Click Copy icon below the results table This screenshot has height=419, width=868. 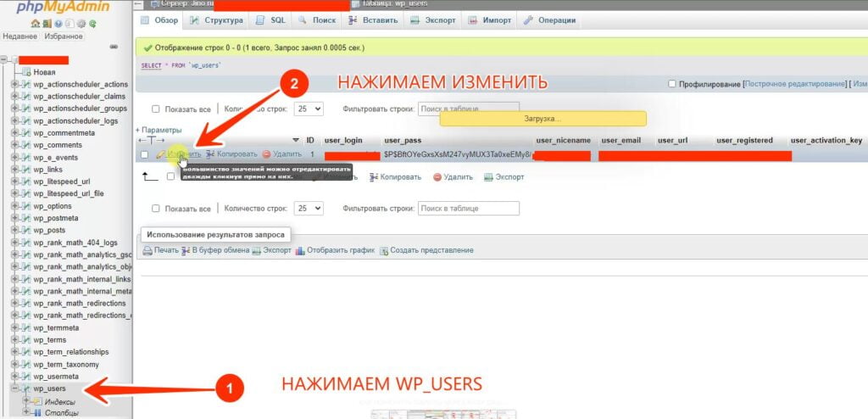pyautogui.click(x=373, y=177)
